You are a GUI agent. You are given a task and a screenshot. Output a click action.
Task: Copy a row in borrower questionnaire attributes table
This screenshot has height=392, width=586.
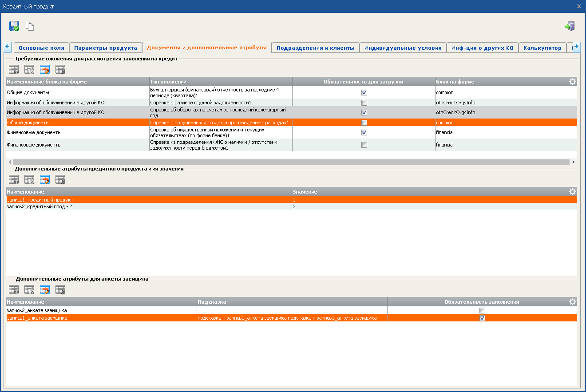click(29, 290)
